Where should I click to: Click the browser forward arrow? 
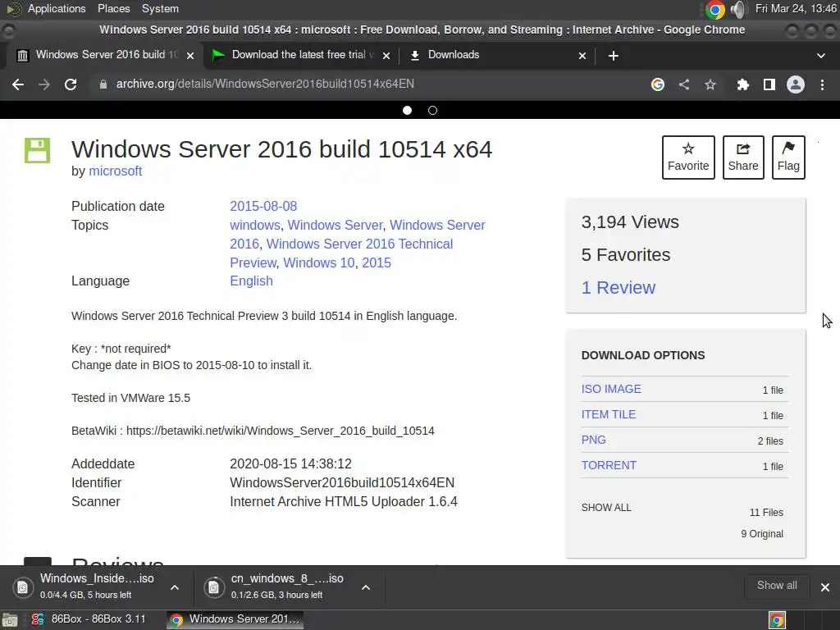(44, 84)
